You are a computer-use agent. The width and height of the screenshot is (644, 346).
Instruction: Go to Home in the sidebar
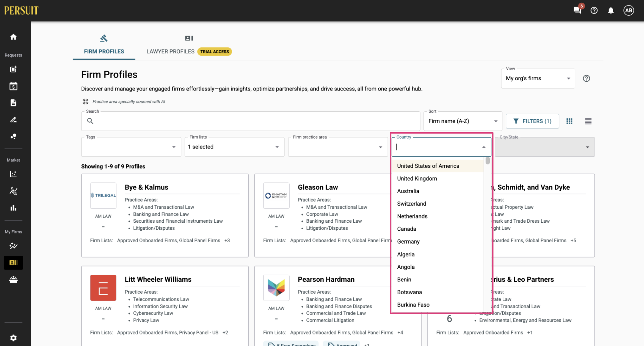tap(13, 37)
